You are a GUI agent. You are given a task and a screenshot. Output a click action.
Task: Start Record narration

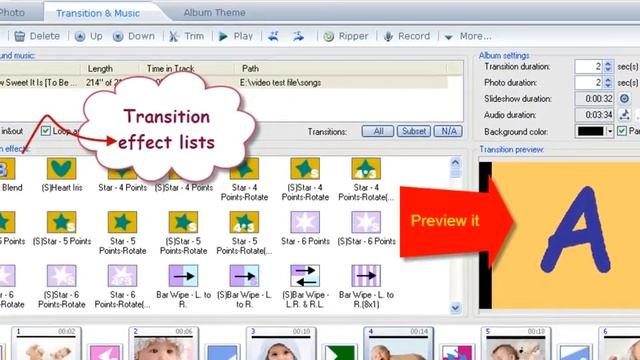pyautogui.click(x=407, y=36)
